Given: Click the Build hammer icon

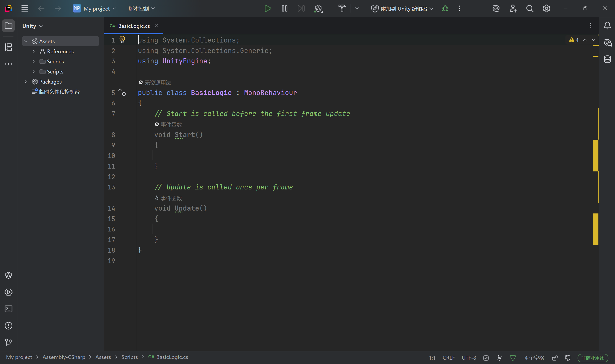Looking at the screenshot, I should [342, 9].
